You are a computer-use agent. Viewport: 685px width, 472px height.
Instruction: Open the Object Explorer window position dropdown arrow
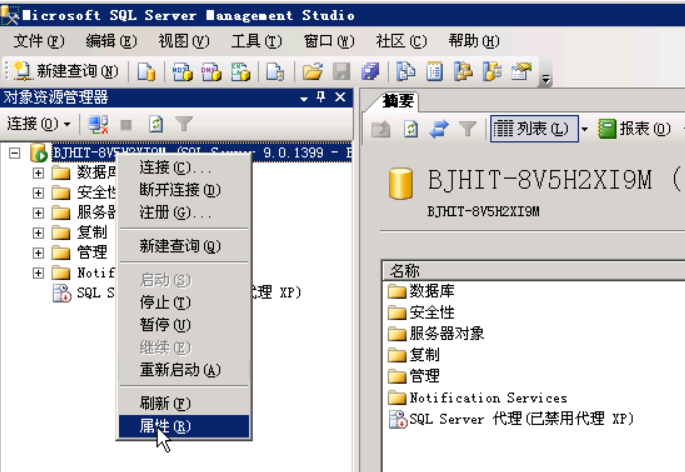point(304,99)
